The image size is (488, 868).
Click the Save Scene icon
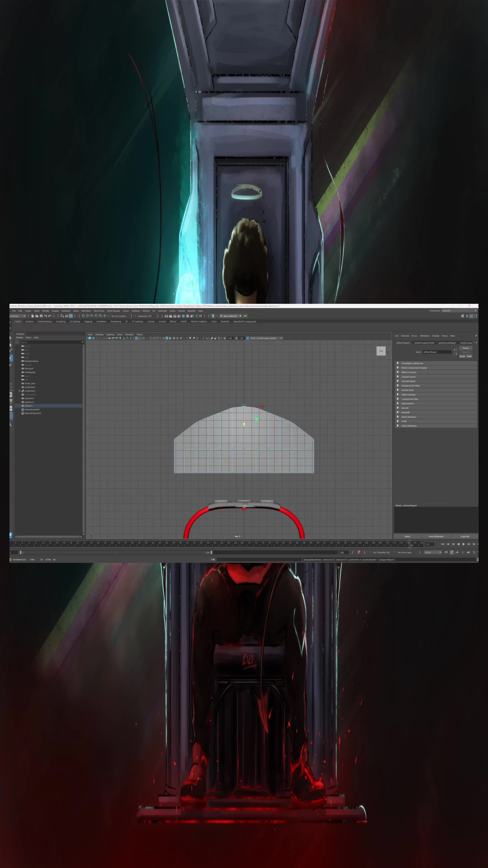(41, 316)
